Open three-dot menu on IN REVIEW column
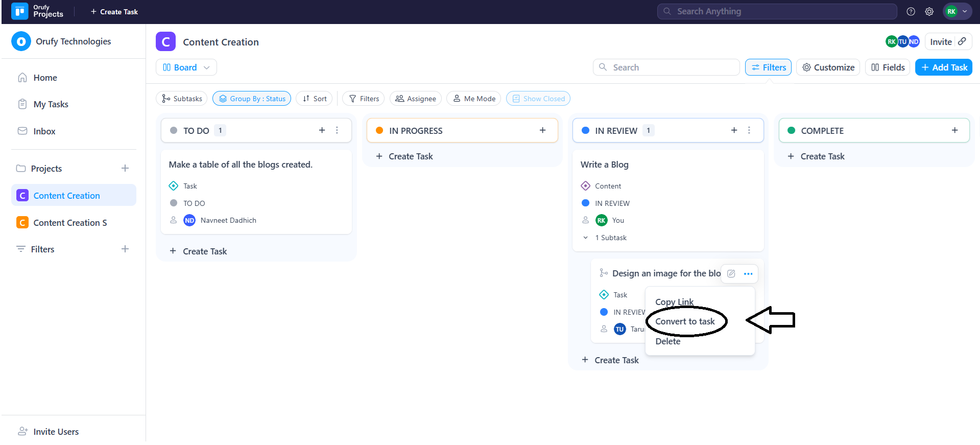 pyautogui.click(x=749, y=130)
